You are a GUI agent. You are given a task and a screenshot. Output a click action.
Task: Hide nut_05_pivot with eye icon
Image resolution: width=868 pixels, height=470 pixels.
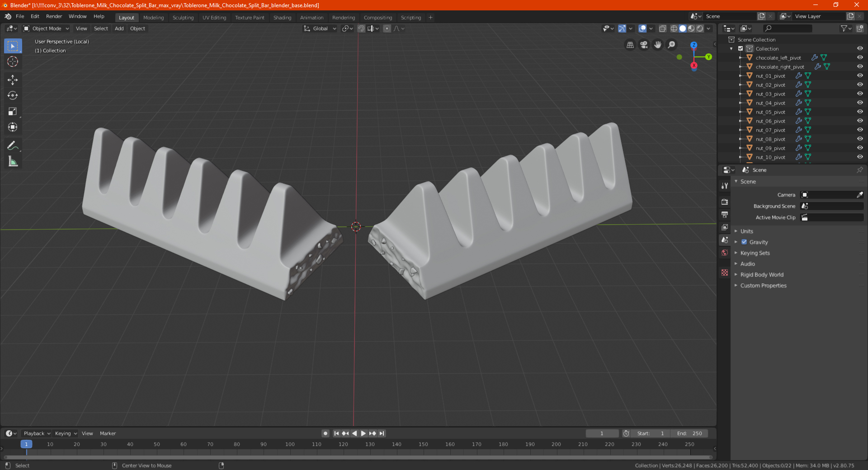point(860,112)
